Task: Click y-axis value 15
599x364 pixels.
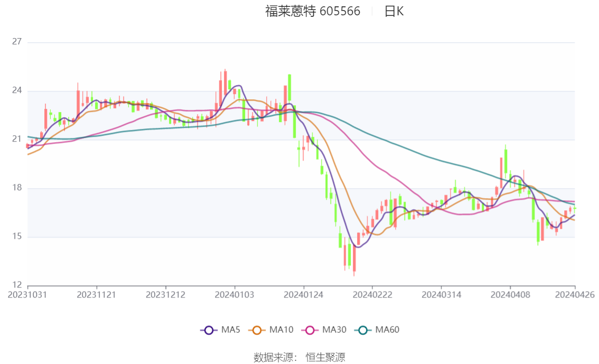Action: coord(17,237)
